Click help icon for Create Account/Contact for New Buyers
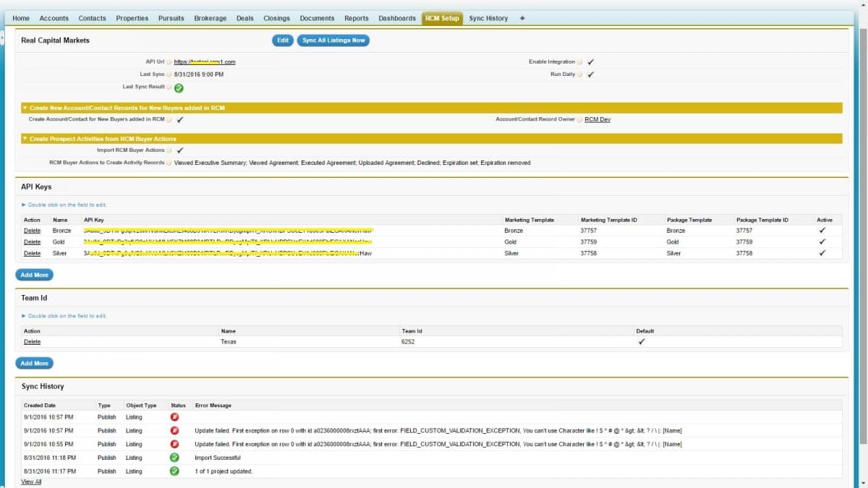The height and width of the screenshot is (488, 868). click(169, 119)
